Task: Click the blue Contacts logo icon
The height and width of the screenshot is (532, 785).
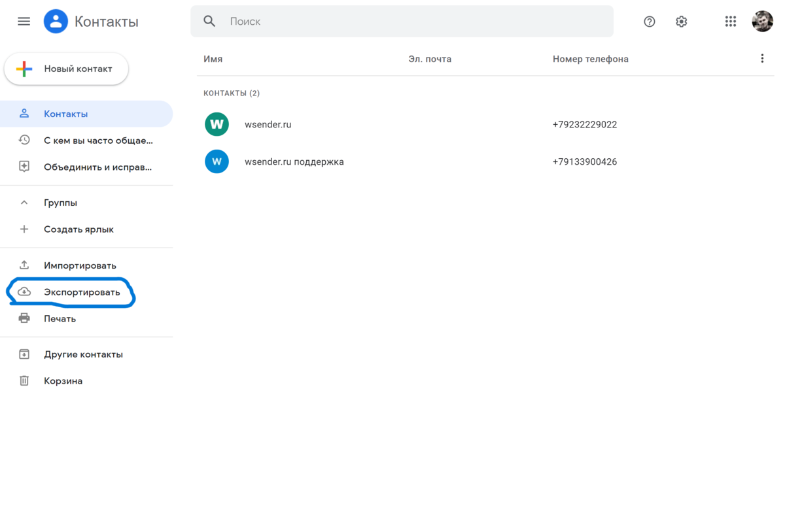Action: (x=56, y=22)
